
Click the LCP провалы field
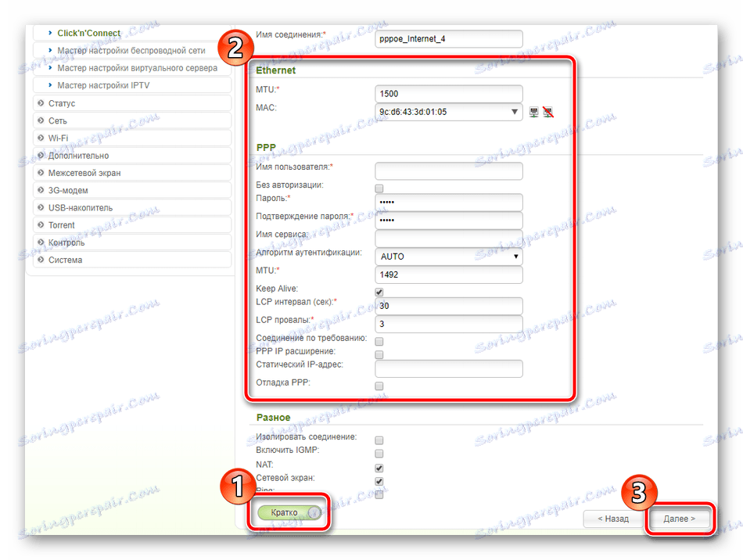coord(448,324)
